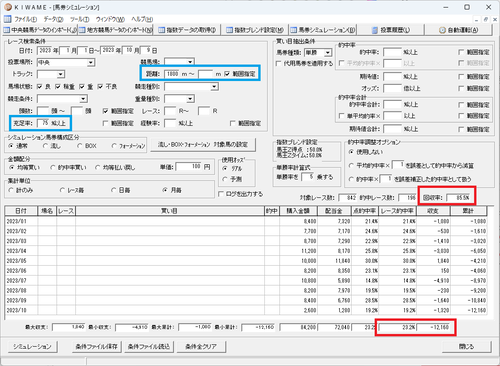Open the ツール menu
The image size is (500, 366).
tap(80, 19)
